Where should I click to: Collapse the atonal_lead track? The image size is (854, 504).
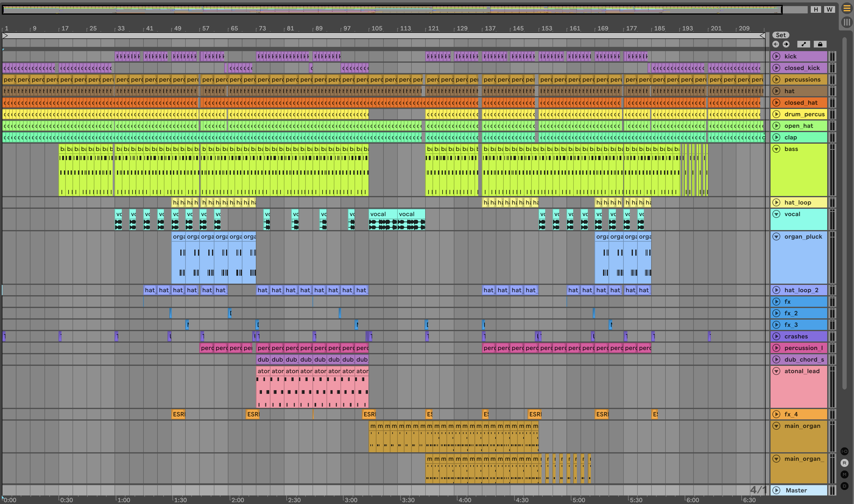pos(777,371)
